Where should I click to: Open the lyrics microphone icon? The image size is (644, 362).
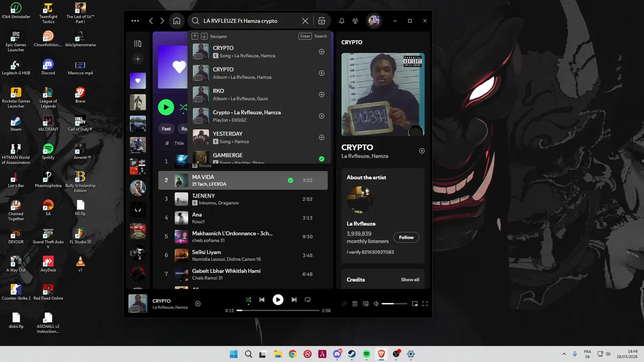pos(344,304)
